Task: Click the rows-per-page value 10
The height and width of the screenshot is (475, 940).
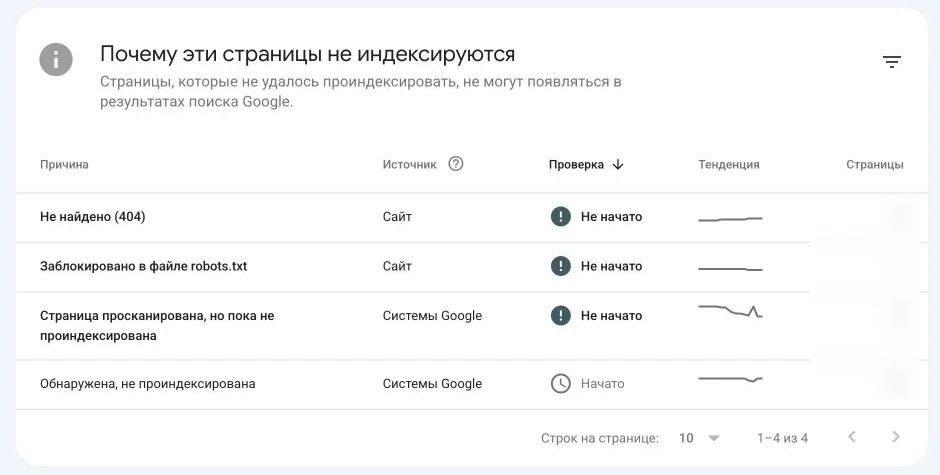Action: (686, 438)
